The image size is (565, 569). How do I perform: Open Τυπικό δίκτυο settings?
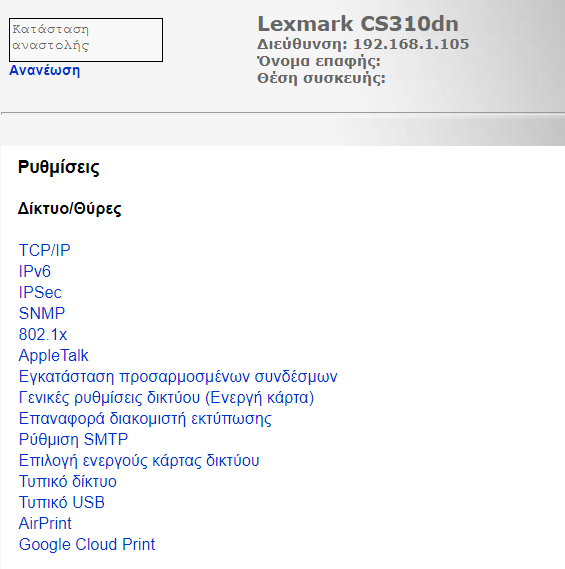(67, 482)
